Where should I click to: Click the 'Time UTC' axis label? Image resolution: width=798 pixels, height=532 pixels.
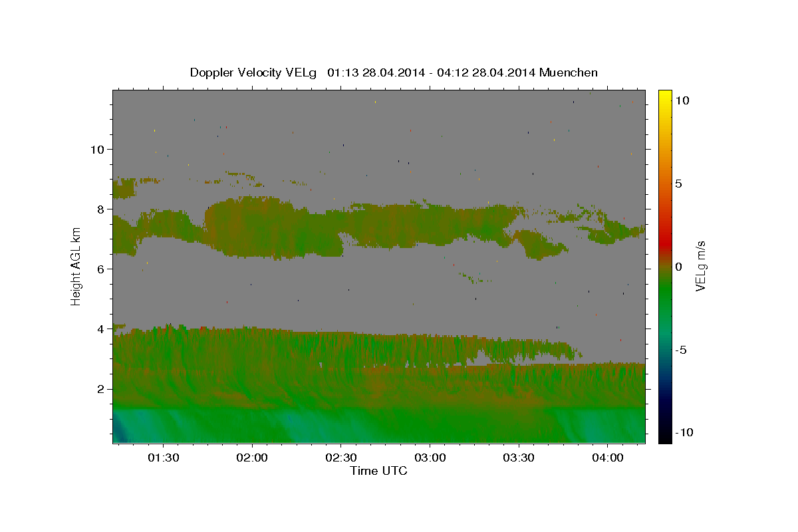[378, 471]
